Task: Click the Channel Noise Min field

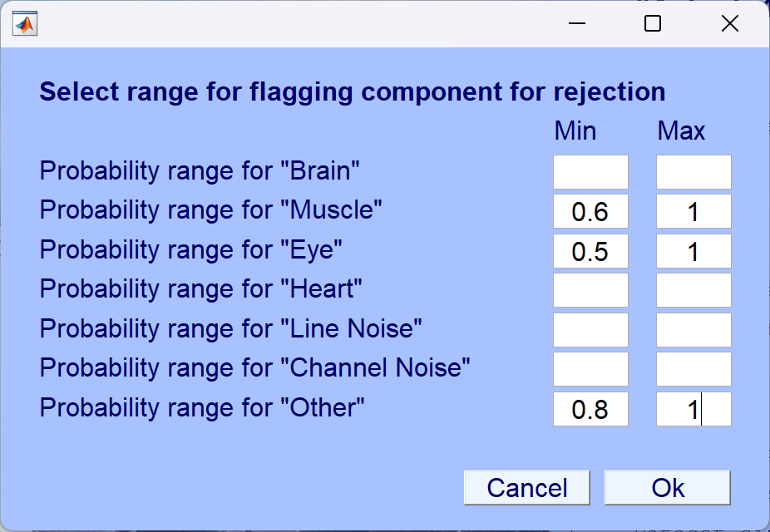Action: [590, 369]
